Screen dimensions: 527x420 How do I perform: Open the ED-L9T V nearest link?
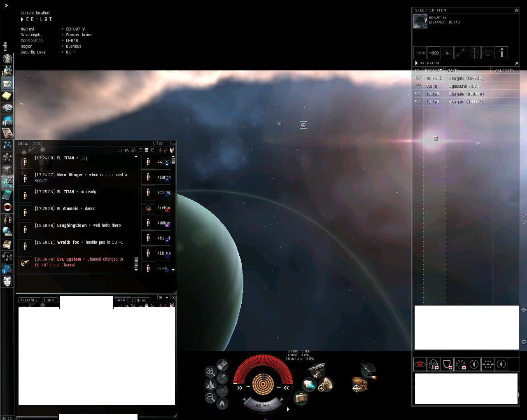pyautogui.click(x=75, y=29)
